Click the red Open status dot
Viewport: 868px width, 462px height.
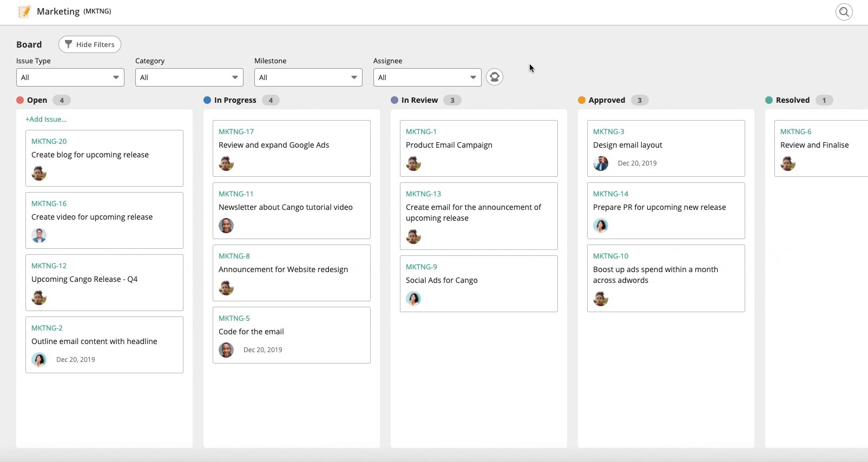(x=20, y=100)
